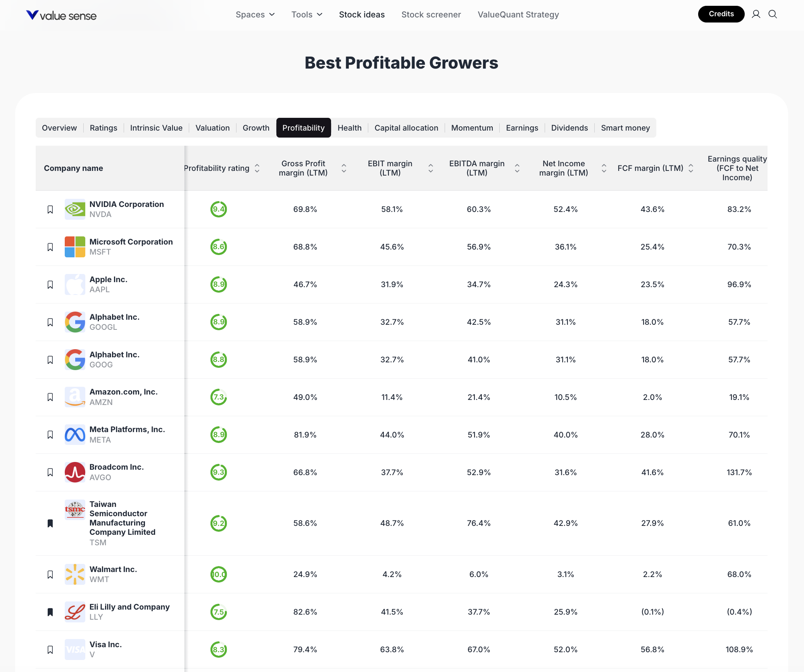Open the Value Sense home logo
This screenshot has width=804, height=672.
coord(61,15)
